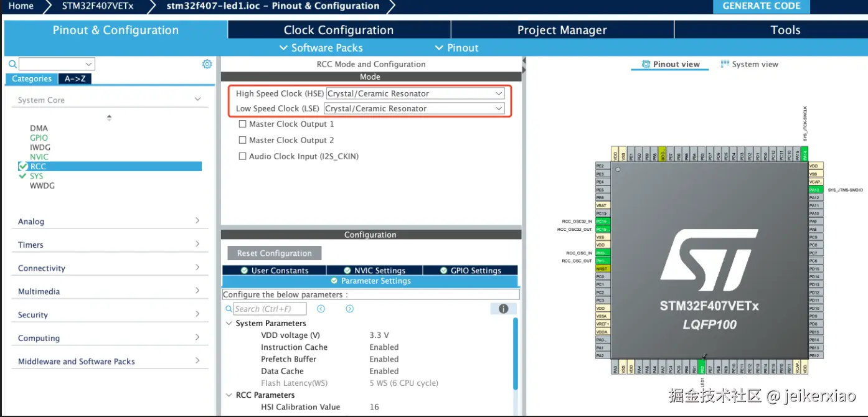Viewport: 868px width, 417px height.
Task: Go to previous search result arrow icon
Action: coord(321,309)
